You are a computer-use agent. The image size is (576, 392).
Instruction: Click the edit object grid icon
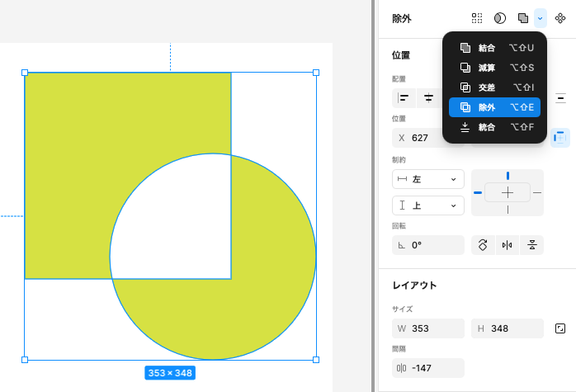click(477, 18)
